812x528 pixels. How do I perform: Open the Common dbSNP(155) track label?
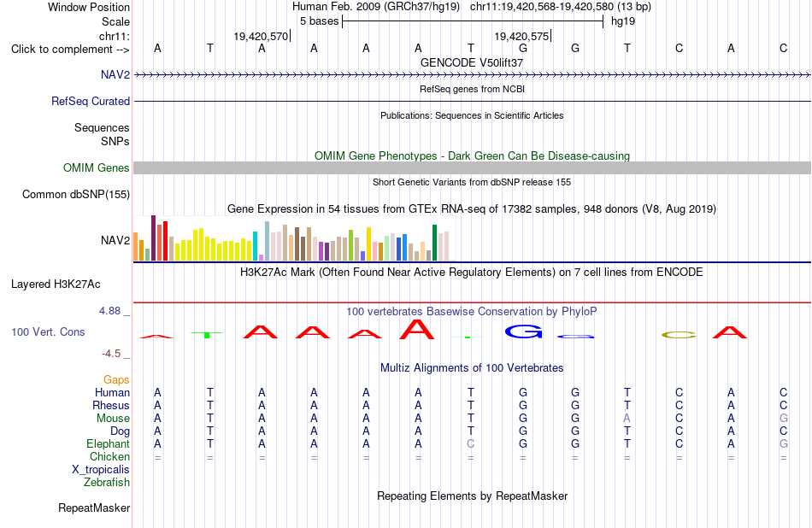(75, 194)
